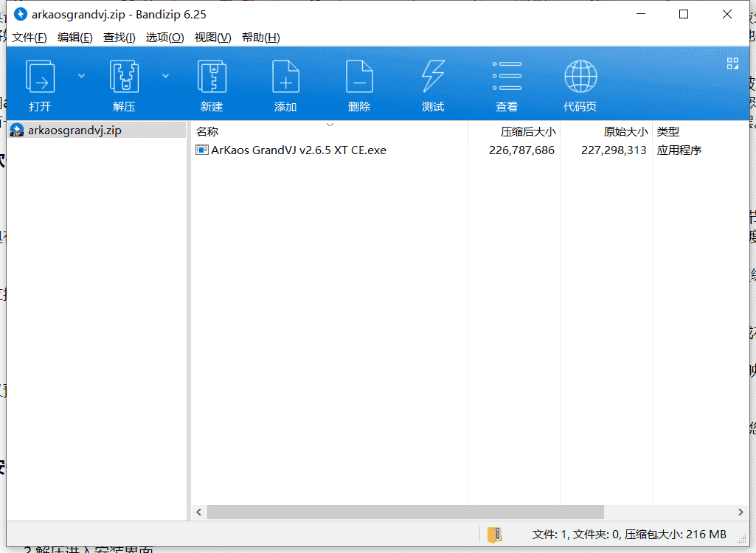Viewport: 756px width, 553px height.
Task: Click the Test (测试) lightning icon
Action: (433, 76)
